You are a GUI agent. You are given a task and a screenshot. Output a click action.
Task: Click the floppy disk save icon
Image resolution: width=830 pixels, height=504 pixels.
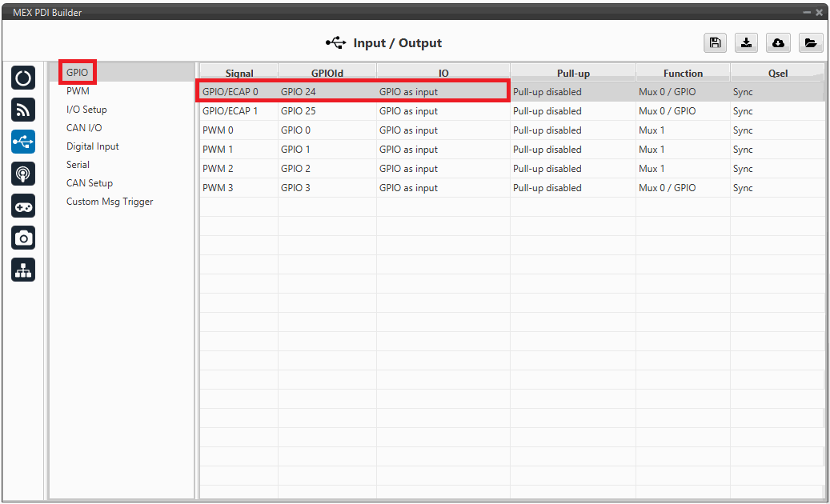tap(715, 43)
